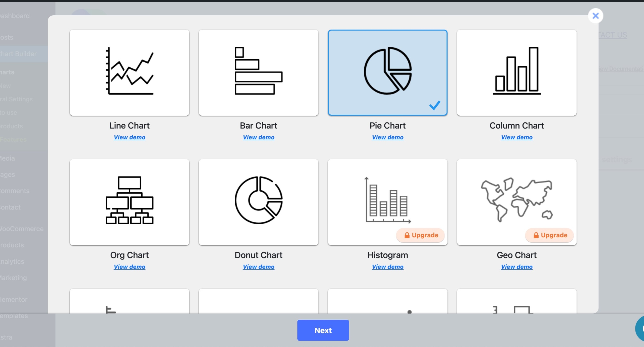Open View demo link under Bar Chart
The width and height of the screenshot is (644, 347).
pyautogui.click(x=258, y=137)
